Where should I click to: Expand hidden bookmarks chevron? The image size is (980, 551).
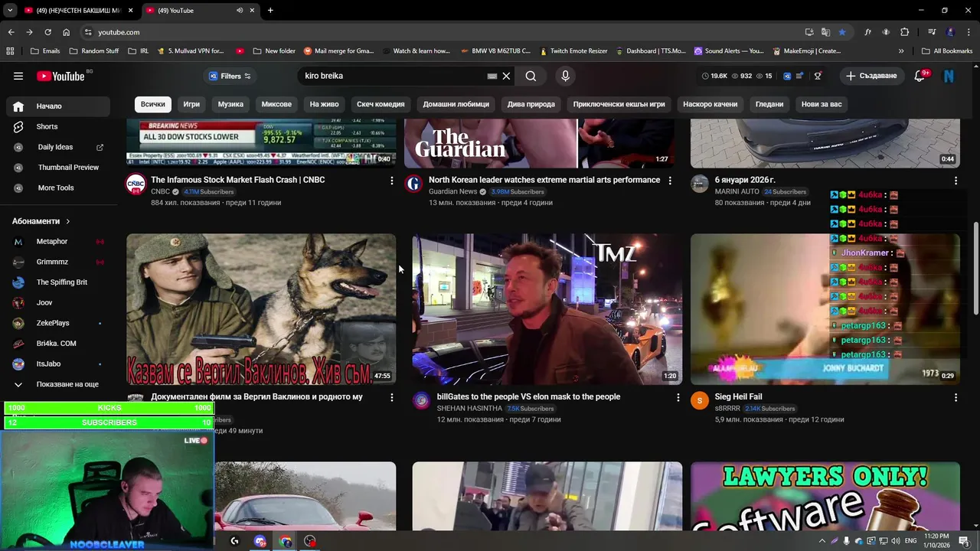coord(901,51)
